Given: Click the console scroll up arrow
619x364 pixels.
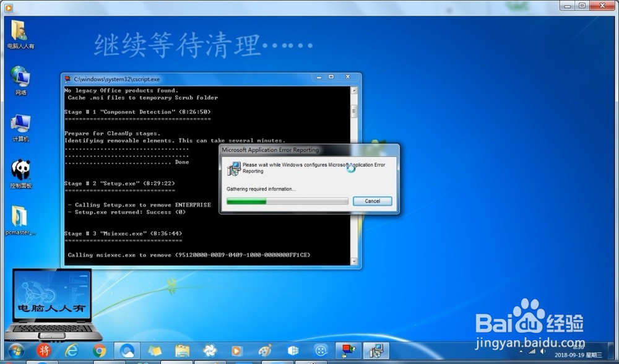Looking at the screenshot, I should (x=353, y=90).
